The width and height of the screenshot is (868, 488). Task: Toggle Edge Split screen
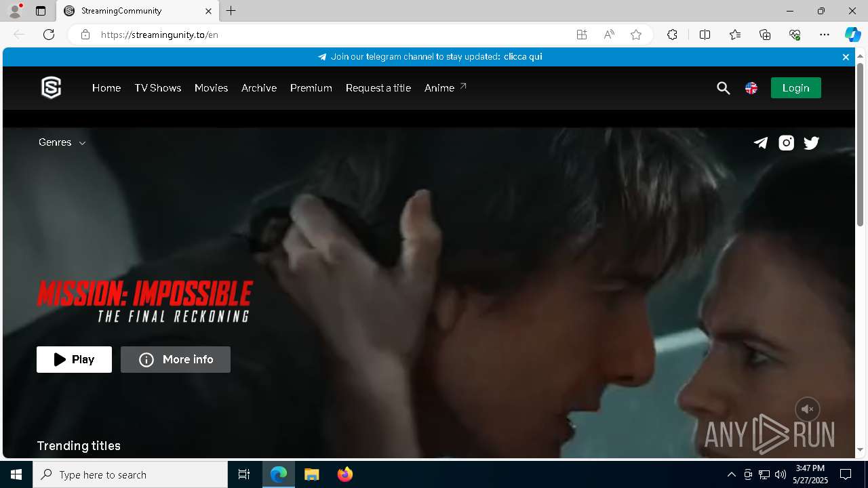(705, 35)
